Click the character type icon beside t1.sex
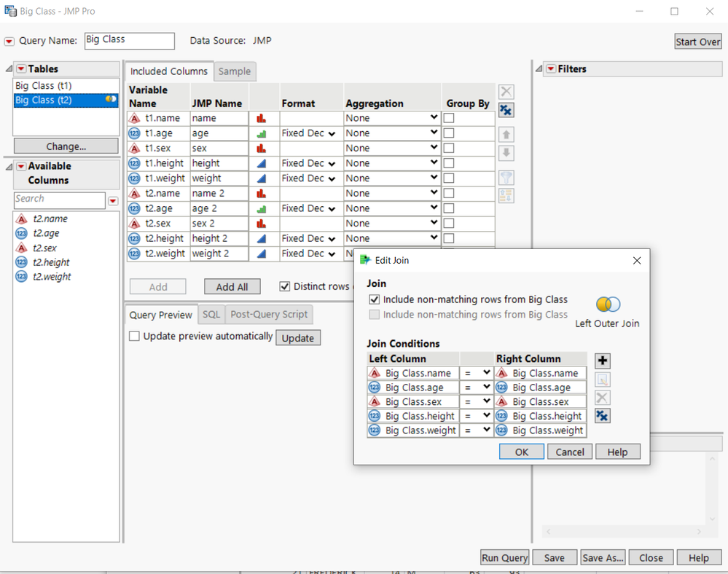 134,149
